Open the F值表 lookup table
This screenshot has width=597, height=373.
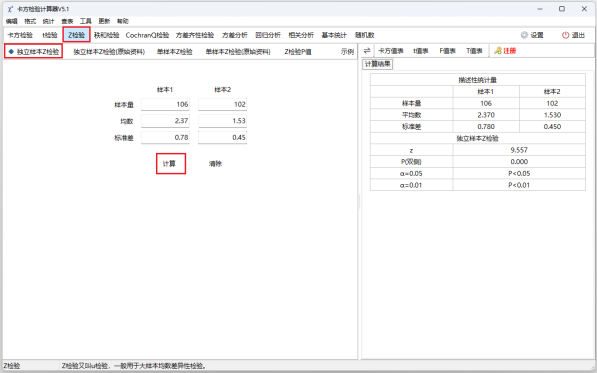[x=447, y=51]
